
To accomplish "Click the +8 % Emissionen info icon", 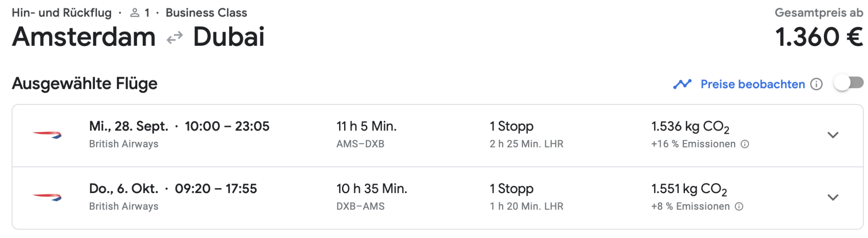I will 739,206.
